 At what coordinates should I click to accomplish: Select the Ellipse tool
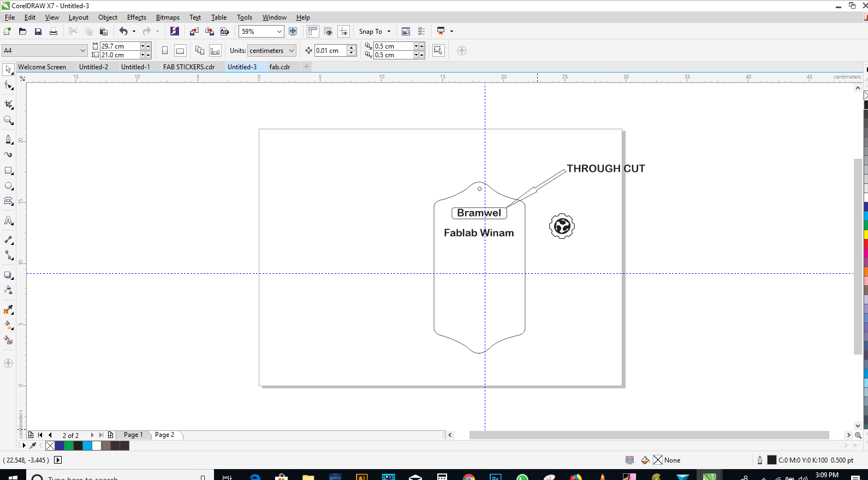point(8,186)
